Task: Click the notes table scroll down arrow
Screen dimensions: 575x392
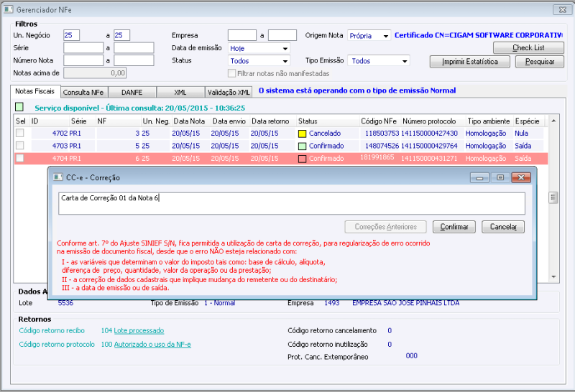Action: click(x=553, y=277)
